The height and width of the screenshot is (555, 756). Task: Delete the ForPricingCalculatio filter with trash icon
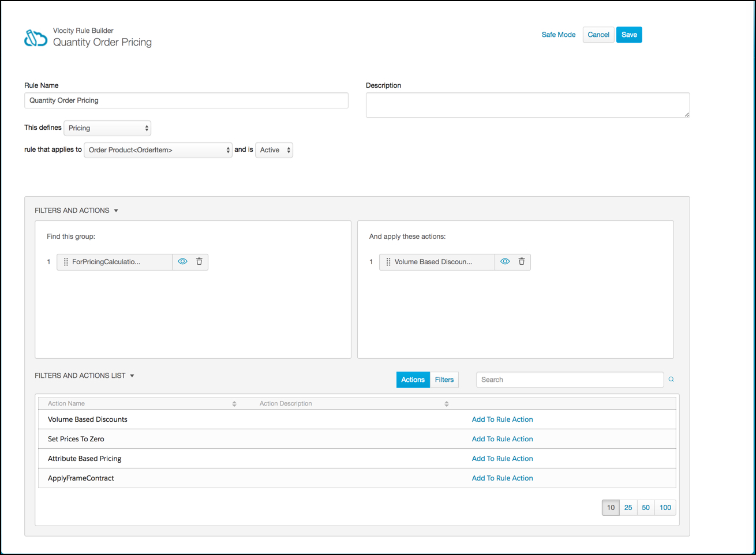point(199,261)
